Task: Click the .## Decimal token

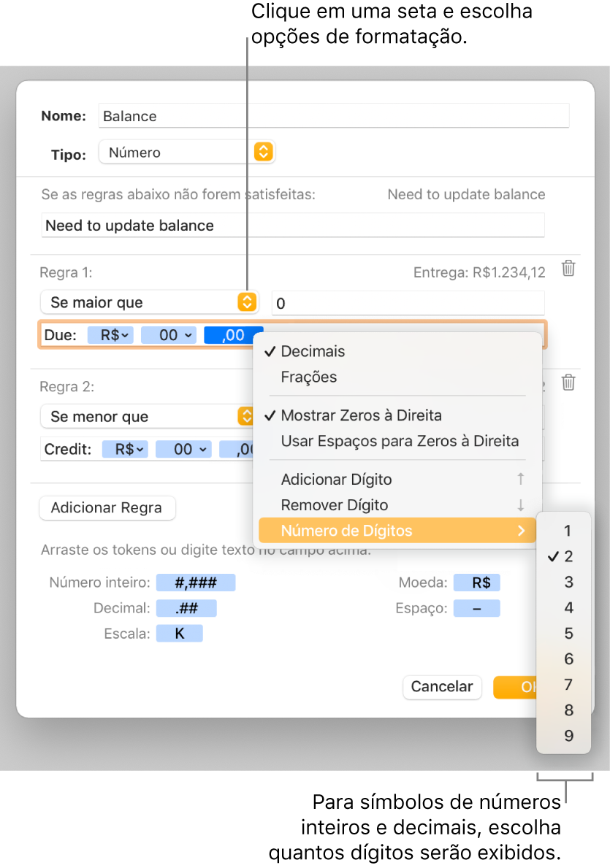Action: 186,608
